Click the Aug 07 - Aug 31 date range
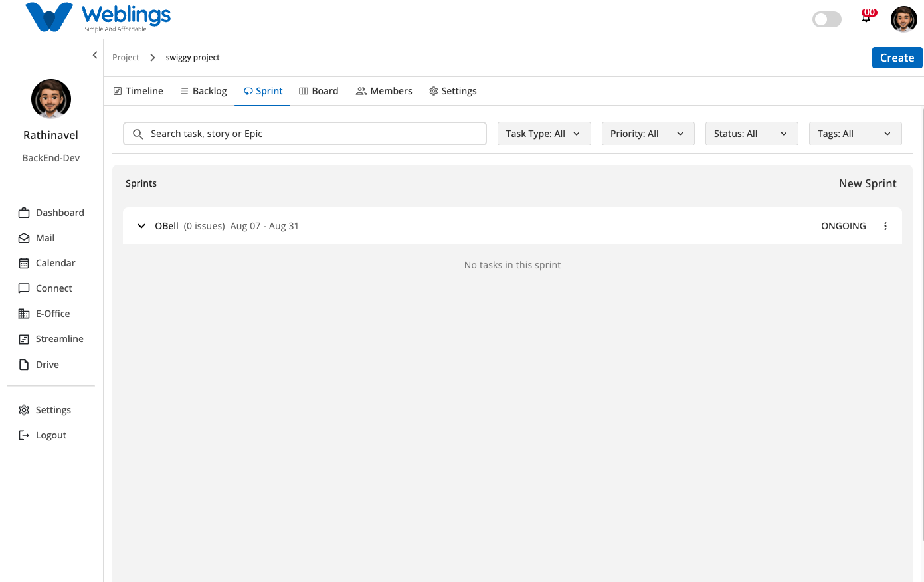924x582 pixels. point(264,226)
